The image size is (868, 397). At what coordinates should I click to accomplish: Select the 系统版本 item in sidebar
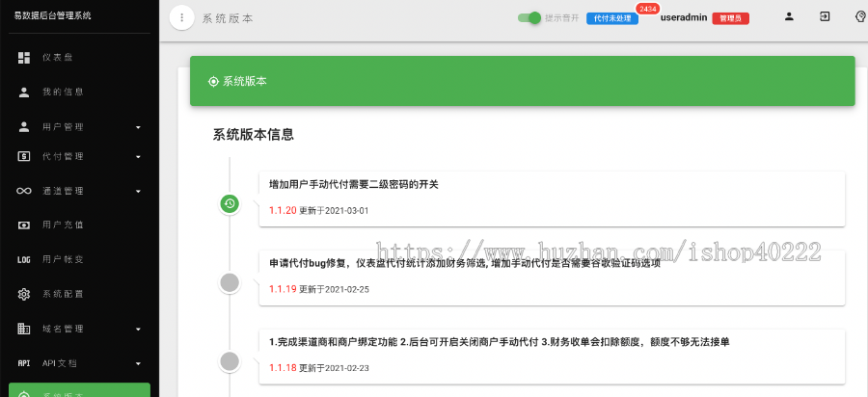[77, 391]
